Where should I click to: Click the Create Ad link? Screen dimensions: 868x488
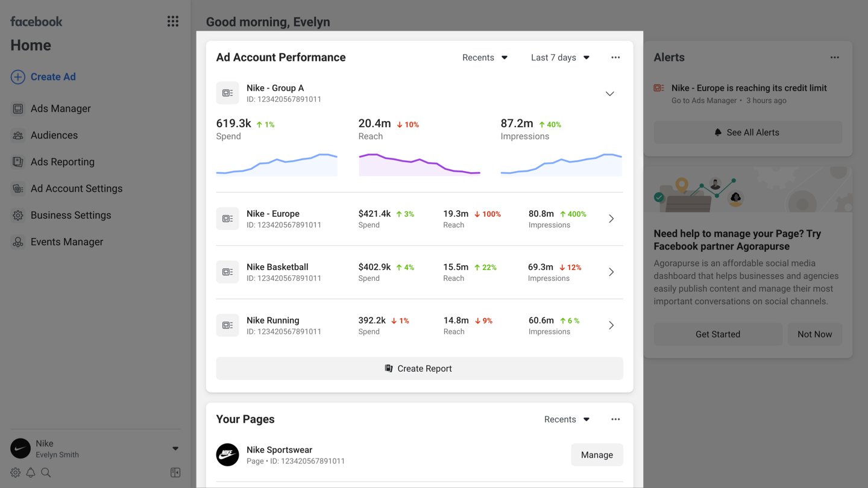[x=52, y=77]
